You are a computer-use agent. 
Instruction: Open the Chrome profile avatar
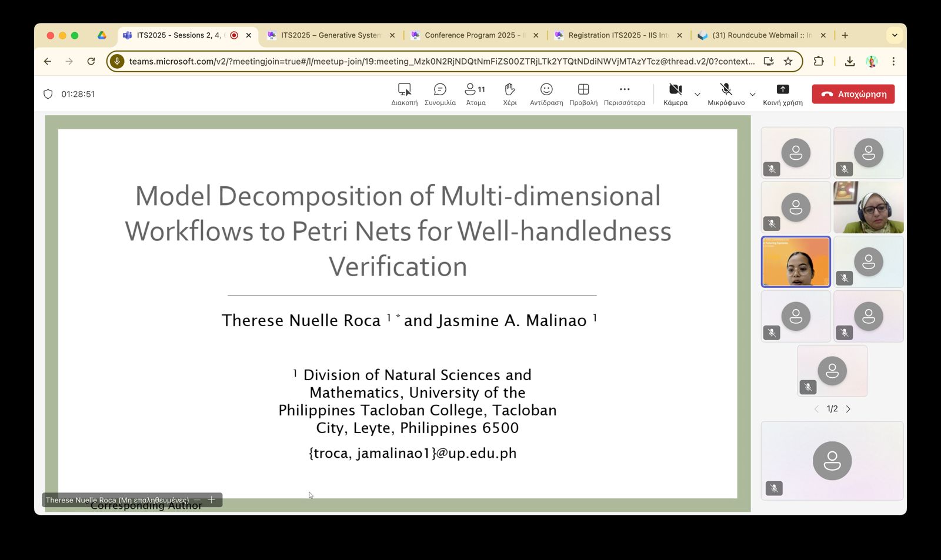click(x=872, y=61)
